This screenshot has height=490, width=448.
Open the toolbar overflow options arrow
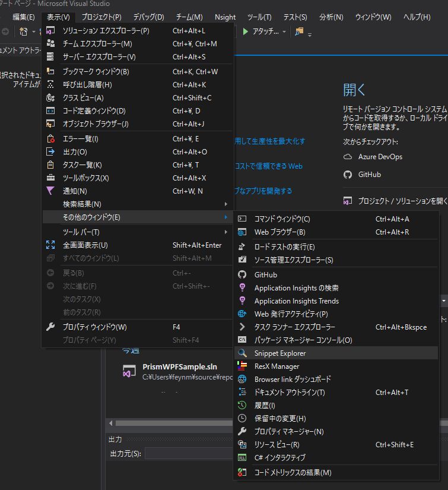(x=310, y=35)
